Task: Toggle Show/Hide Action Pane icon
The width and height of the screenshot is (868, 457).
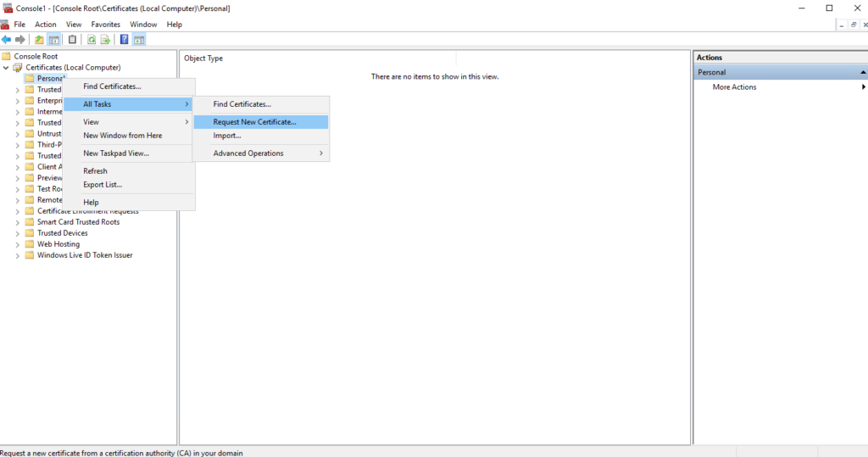Action: [139, 39]
